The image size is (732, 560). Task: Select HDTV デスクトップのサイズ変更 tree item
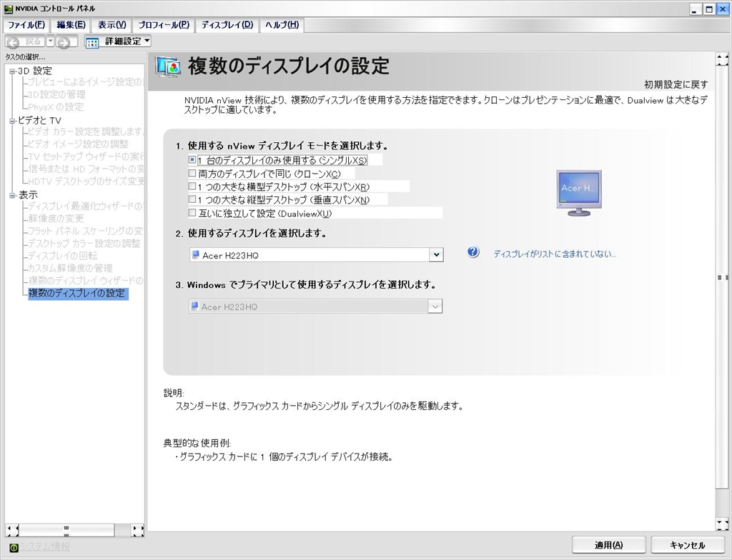(86, 181)
